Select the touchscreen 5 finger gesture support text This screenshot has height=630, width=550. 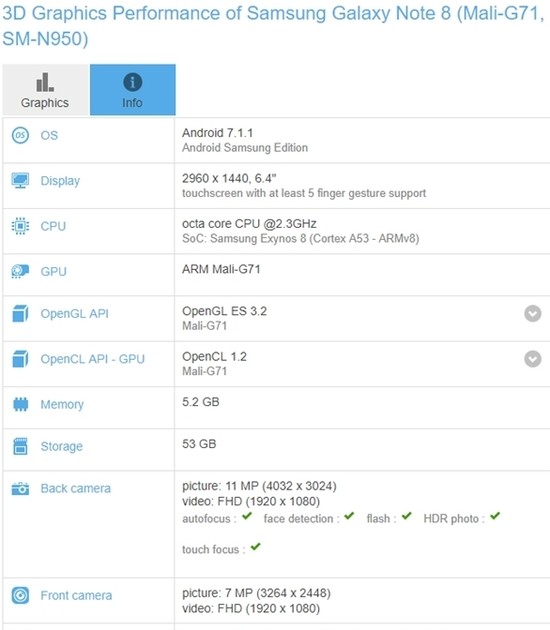coord(304,193)
